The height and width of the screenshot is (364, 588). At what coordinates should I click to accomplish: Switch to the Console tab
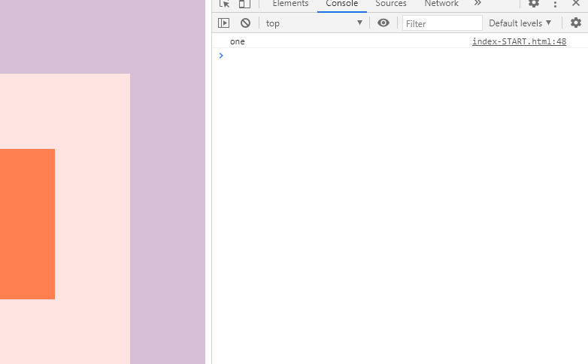(341, 4)
